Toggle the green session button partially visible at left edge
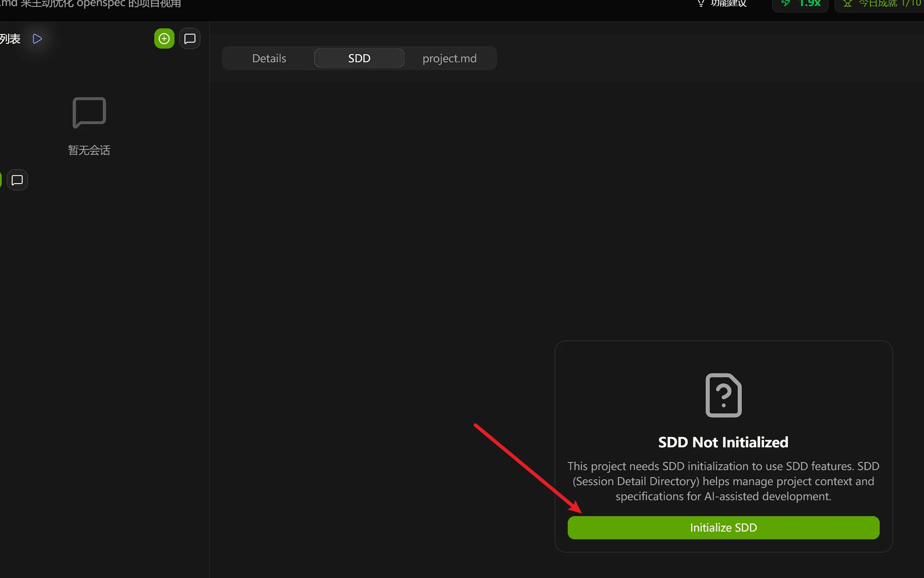This screenshot has height=578, width=924. pos(1,180)
